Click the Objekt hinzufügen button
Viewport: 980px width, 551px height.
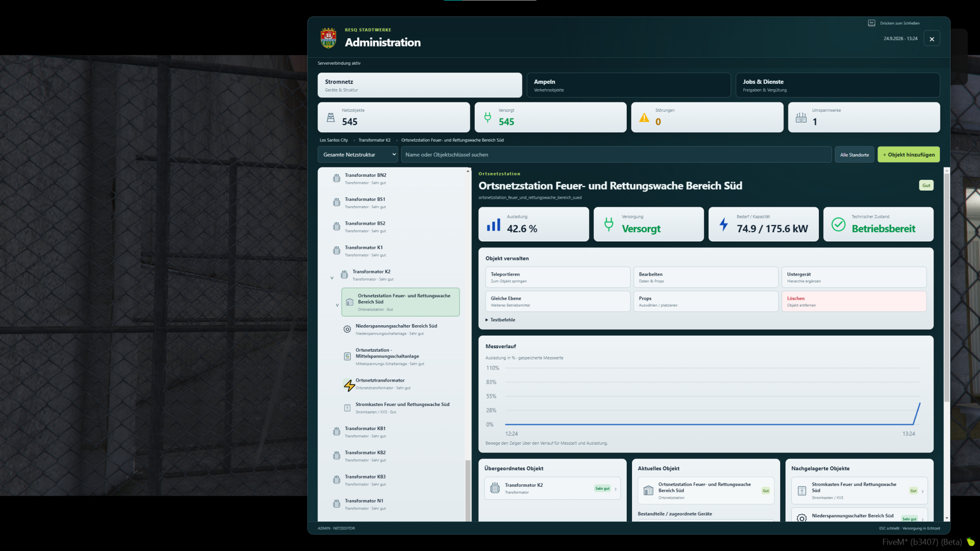pyautogui.click(x=908, y=154)
